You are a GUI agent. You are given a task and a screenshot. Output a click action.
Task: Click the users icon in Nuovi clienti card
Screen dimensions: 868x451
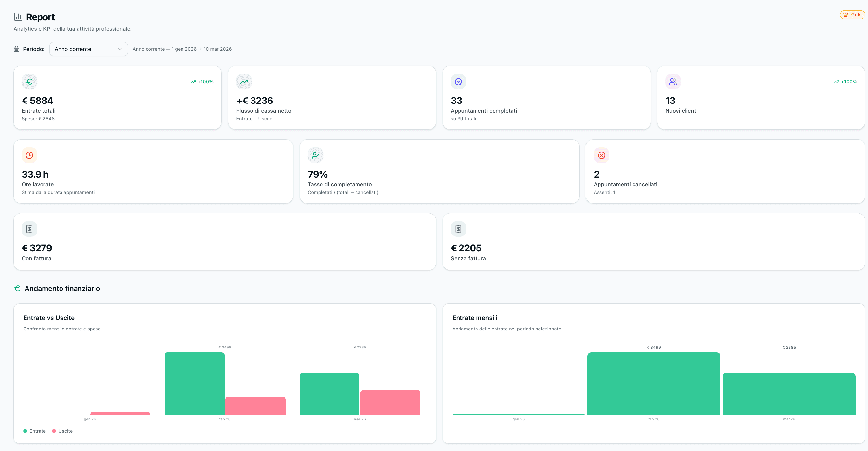[673, 82]
